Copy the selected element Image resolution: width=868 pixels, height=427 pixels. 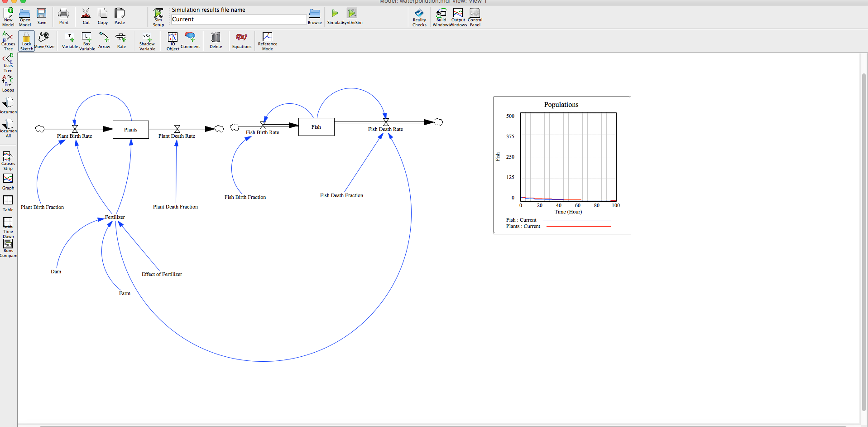103,16
